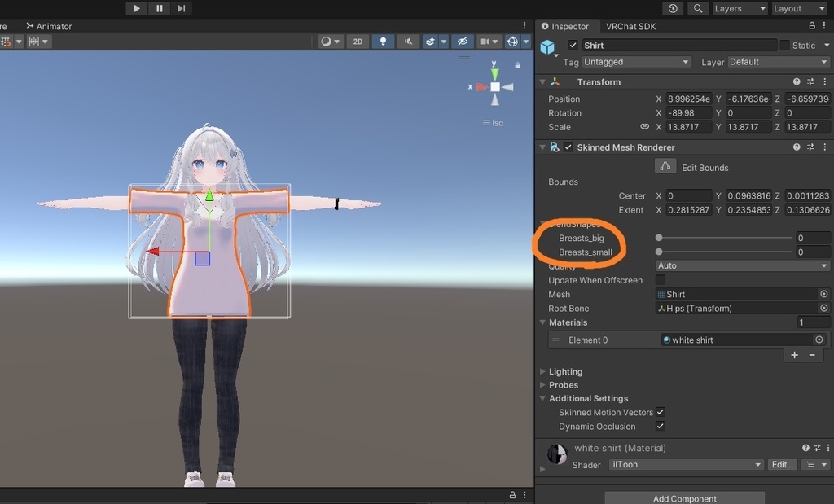Viewport: 834px width, 504px height.
Task: Click the red X move arrow handle
Action: 153,251
